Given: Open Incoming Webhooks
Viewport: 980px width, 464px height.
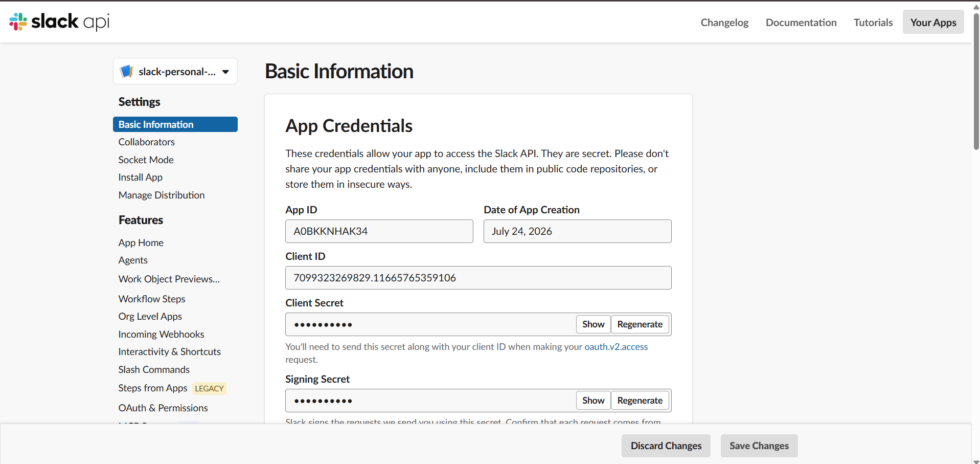Looking at the screenshot, I should pyautogui.click(x=161, y=334).
